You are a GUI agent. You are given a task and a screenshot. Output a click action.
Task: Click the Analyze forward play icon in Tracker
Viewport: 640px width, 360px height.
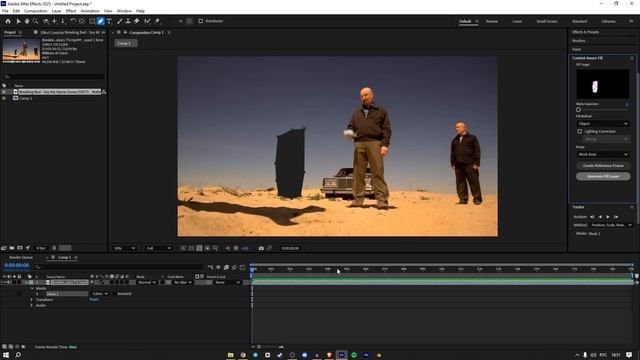608,217
